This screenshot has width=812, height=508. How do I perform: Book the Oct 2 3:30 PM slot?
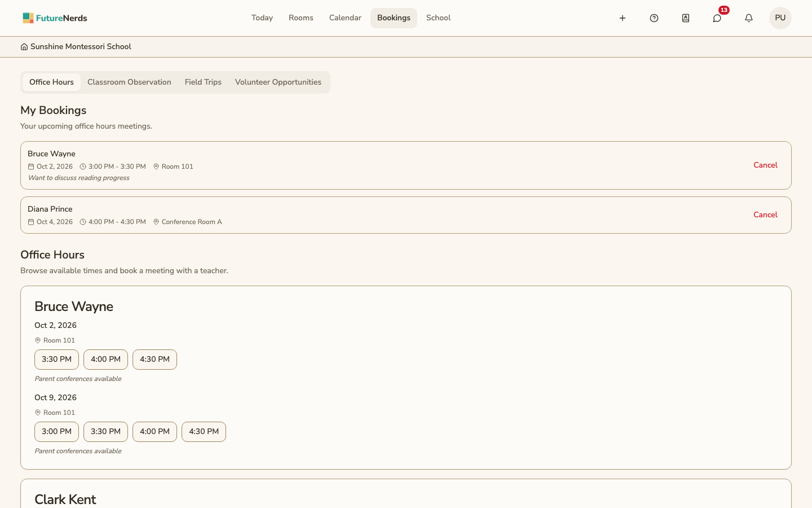pyautogui.click(x=56, y=360)
